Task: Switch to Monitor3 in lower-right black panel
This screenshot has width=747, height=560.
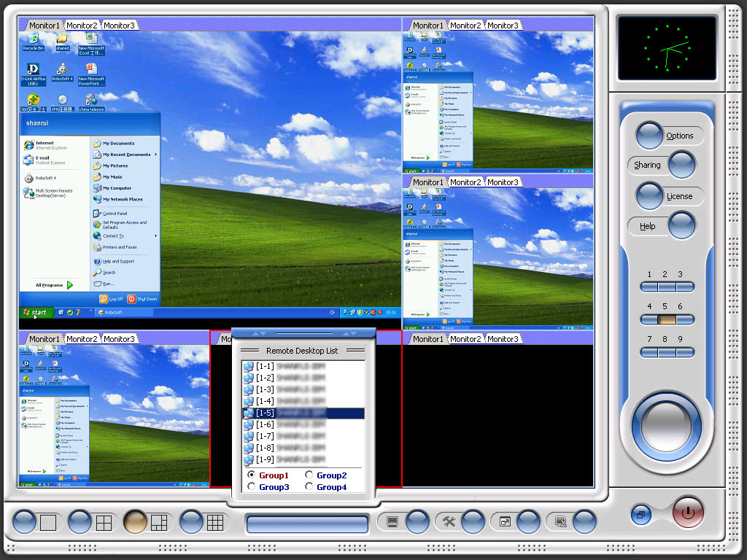Action: (x=503, y=339)
